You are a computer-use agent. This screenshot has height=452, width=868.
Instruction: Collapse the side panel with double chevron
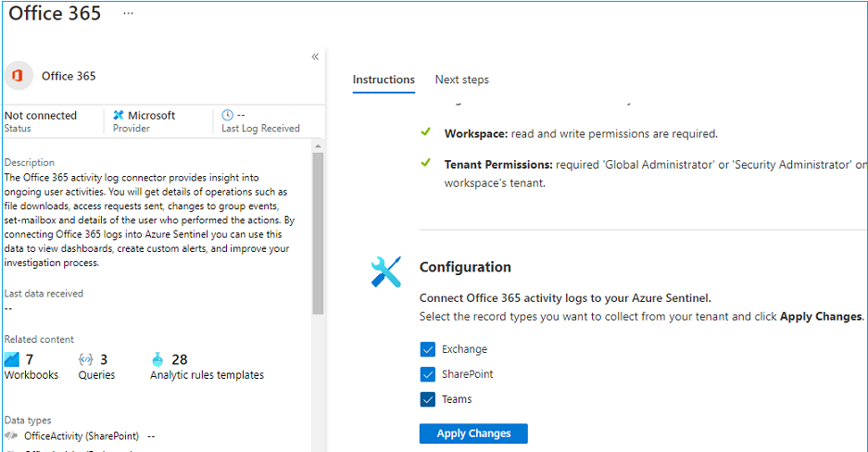tap(315, 56)
